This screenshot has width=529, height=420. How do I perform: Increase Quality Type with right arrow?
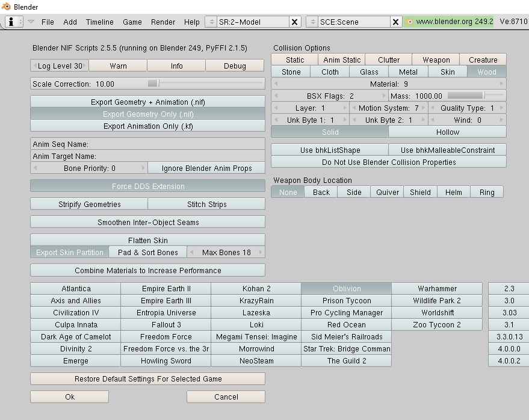click(502, 108)
